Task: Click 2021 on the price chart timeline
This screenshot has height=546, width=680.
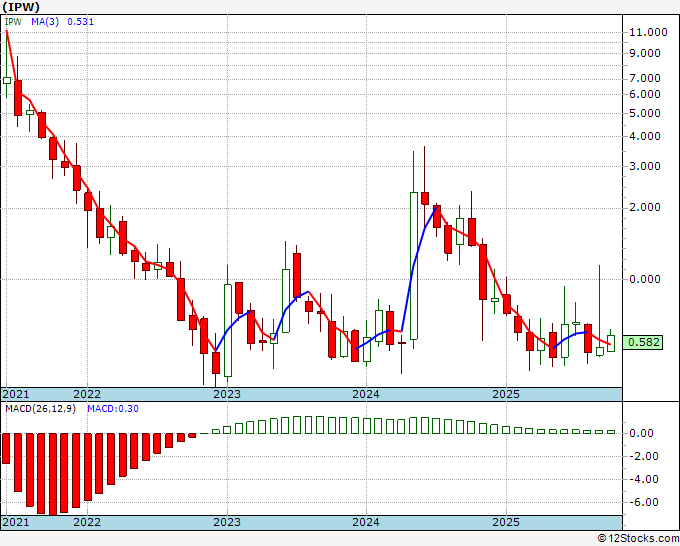Action: tap(16, 394)
